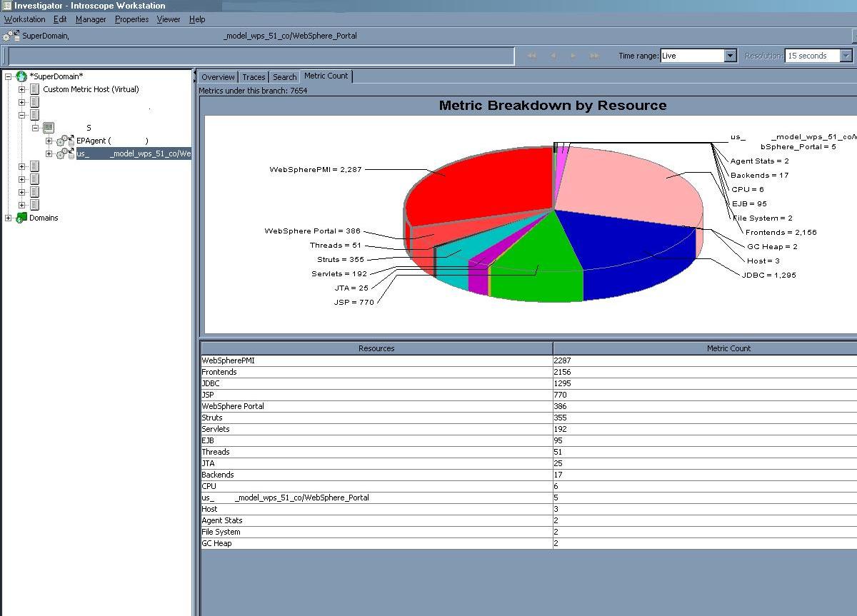Switch to the Search tab
This screenshot has width=857, height=616.
tap(284, 77)
